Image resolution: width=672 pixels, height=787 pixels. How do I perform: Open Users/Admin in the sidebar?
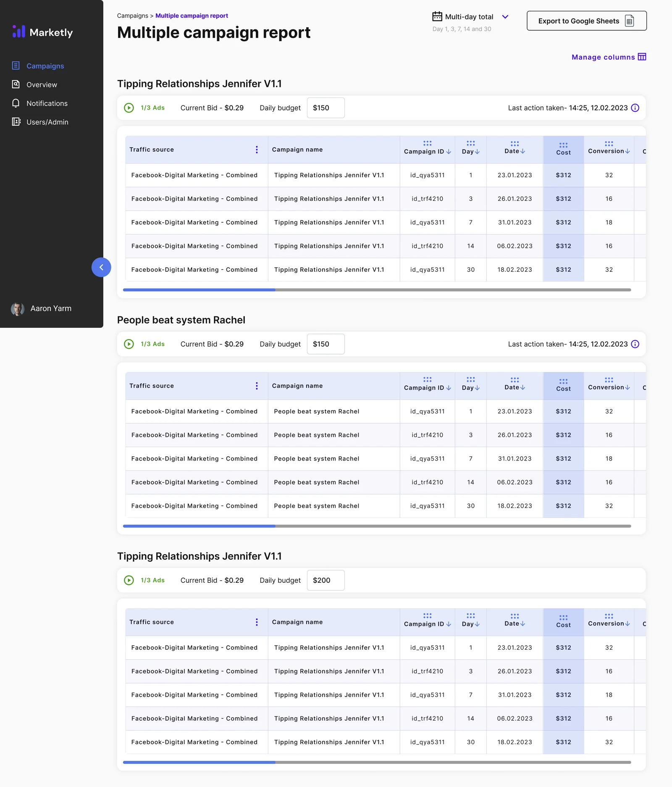(x=40, y=122)
